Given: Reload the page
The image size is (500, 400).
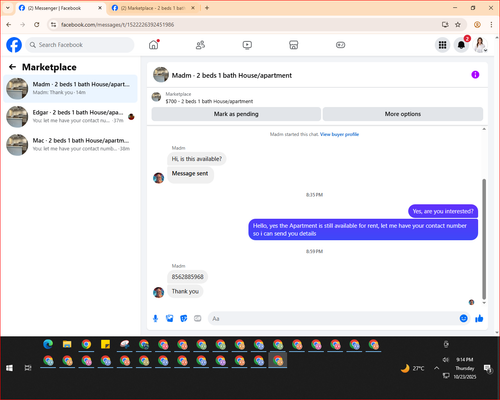Looking at the screenshot, I should point(37,25).
